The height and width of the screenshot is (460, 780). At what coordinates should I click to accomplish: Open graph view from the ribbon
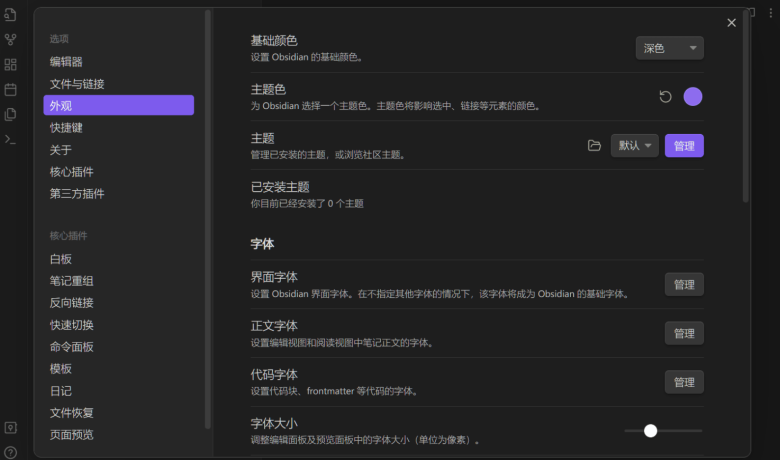click(x=10, y=39)
